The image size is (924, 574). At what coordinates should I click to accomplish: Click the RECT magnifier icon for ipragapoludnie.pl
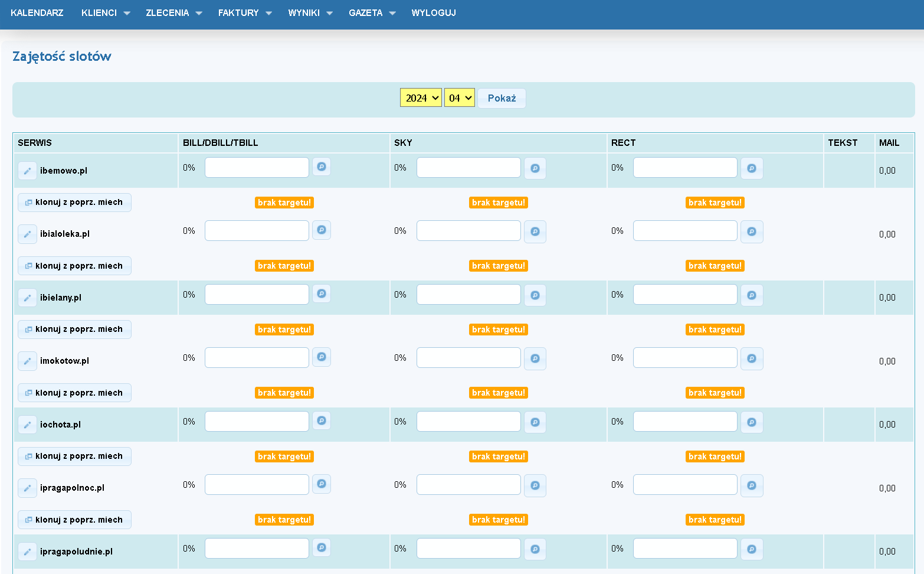click(751, 549)
